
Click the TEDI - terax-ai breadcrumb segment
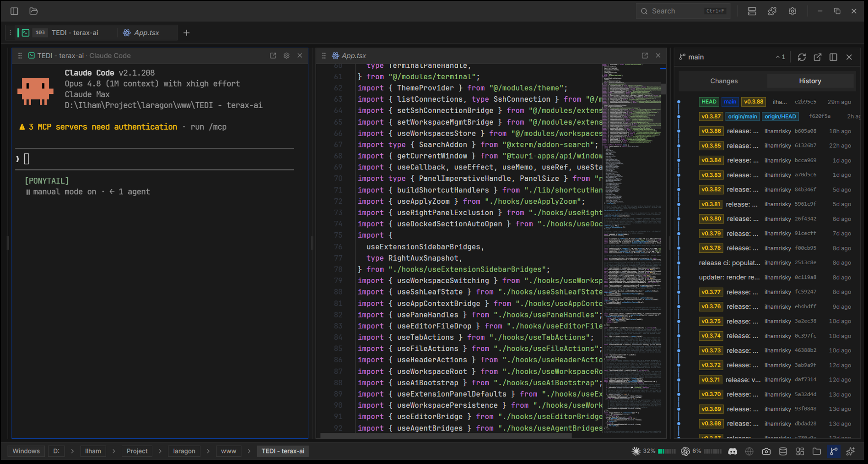tap(283, 451)
